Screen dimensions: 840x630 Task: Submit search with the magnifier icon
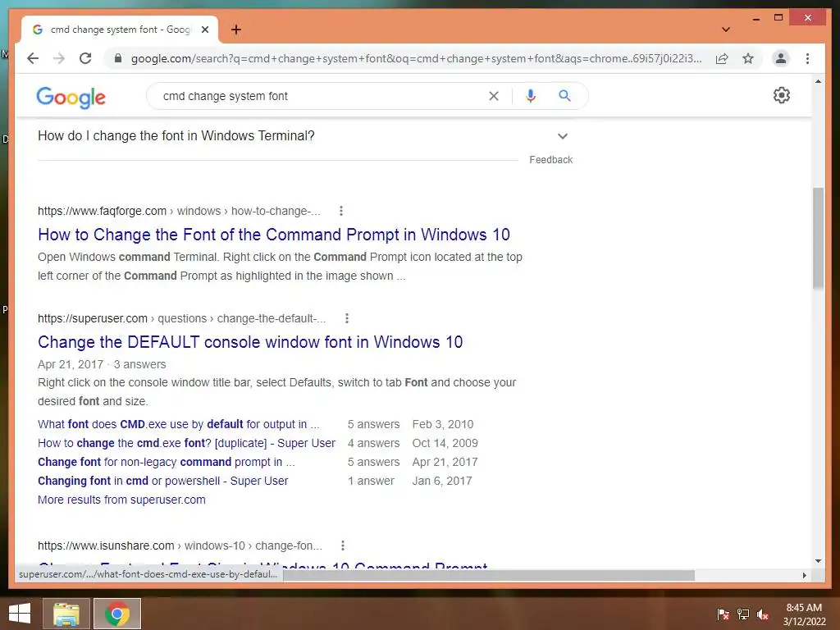pyautogui.click(x=564, y=96)
